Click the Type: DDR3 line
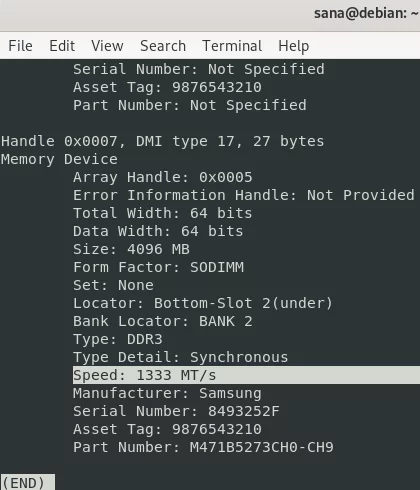Image resolution: width=420 pixels, height=490 pixels. coord(118,339)
